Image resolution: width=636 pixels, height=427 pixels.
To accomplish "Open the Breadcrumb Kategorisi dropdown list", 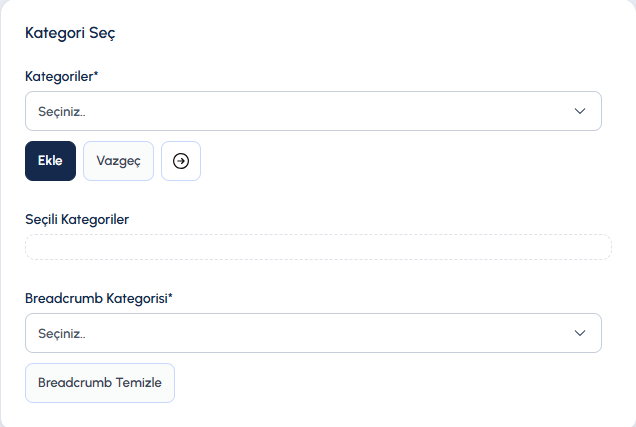I will (x=313, y=333).
